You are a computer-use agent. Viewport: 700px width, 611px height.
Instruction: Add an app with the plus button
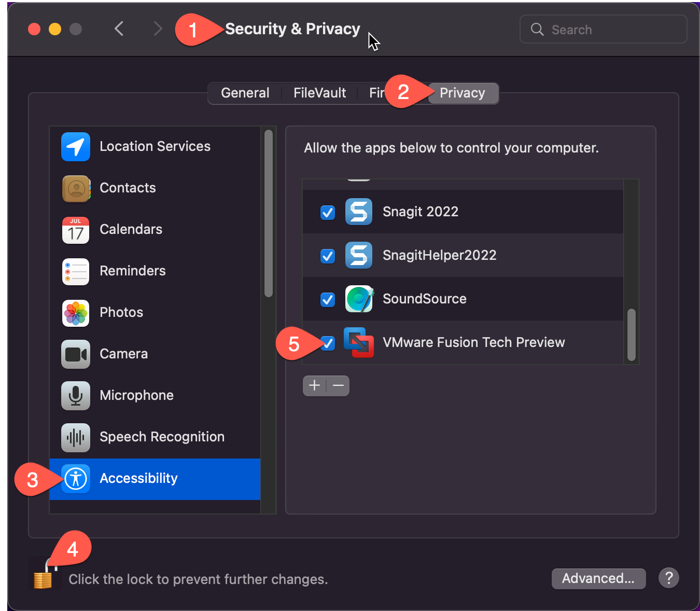(x=314, y=385)
